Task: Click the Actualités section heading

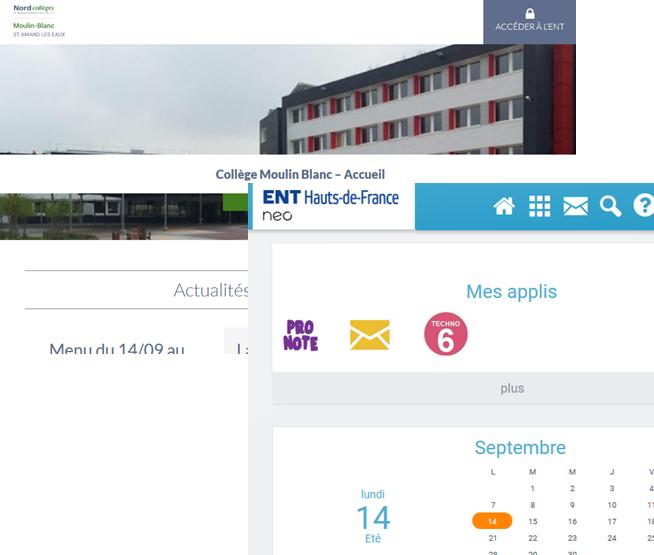Action: click(x=211, y=290)
